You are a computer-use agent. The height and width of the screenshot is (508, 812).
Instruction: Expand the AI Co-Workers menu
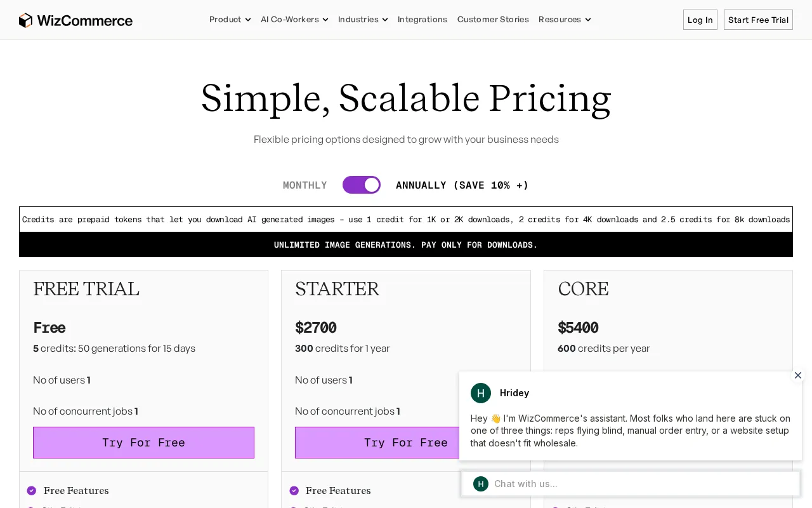click(294, 20)
